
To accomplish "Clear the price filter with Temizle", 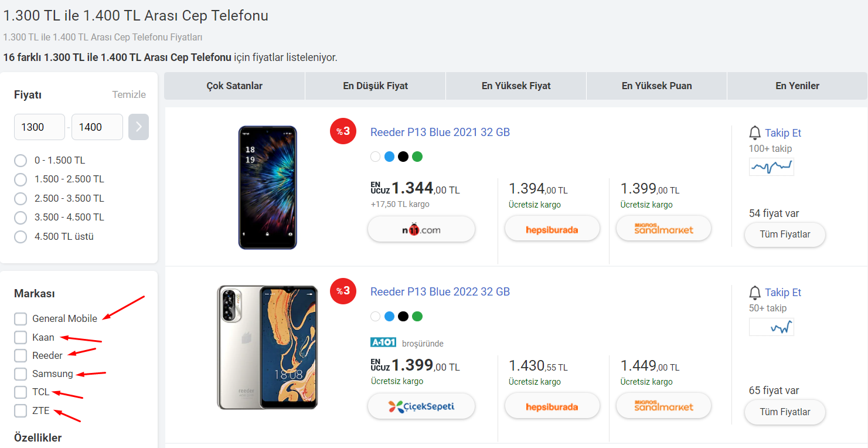I will [x=129, y=94].
